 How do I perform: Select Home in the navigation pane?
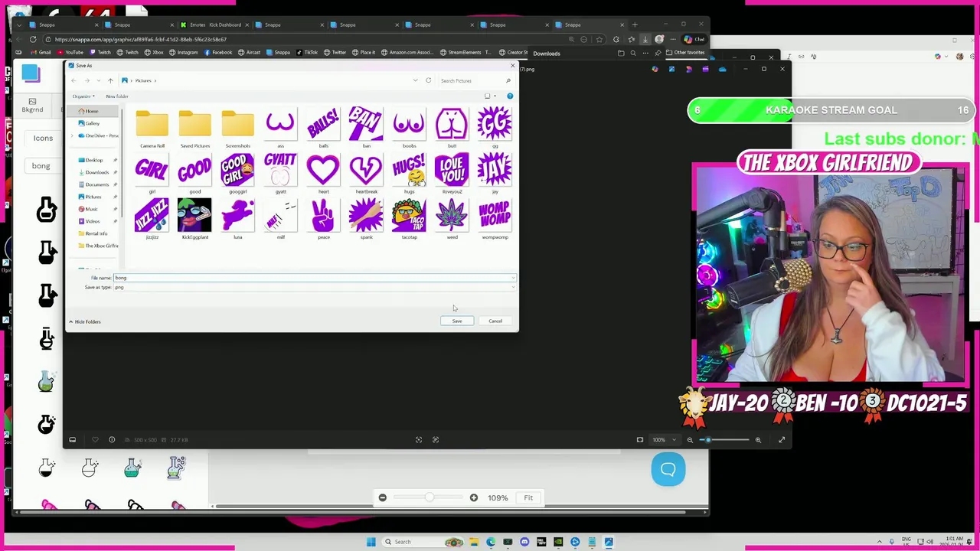tap(93, 111)
